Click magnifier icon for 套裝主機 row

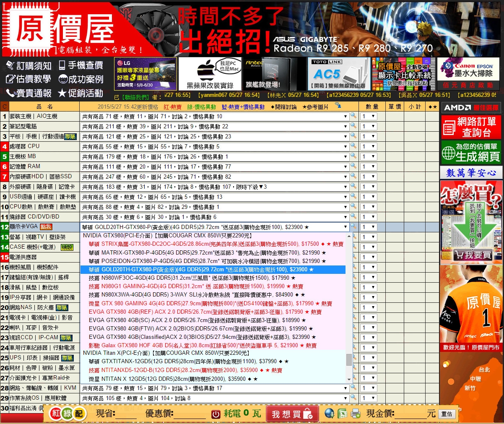[x=353, y=116]
